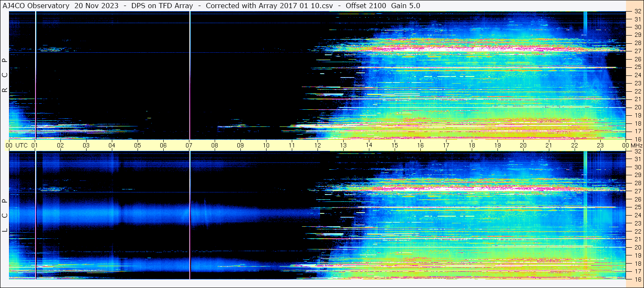Screen dimensions: 644x288
Task: Select hour "20" on the UTC time axis
Action: [x=523, y=145]
